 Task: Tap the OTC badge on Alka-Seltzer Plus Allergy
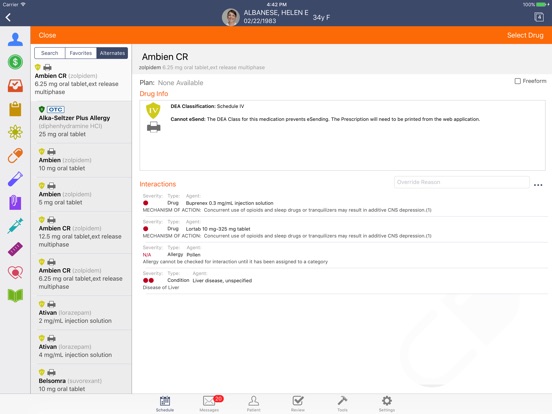(x=56, y=109)
